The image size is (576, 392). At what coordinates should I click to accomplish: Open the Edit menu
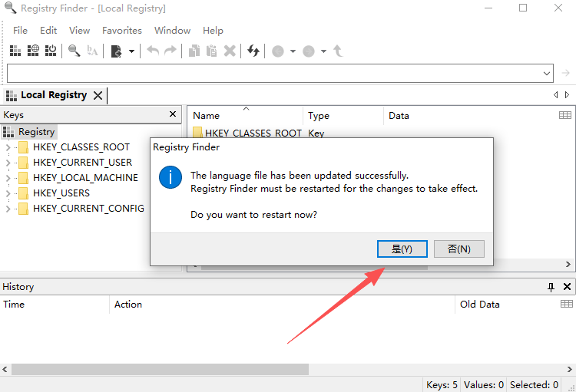[48, 31]
